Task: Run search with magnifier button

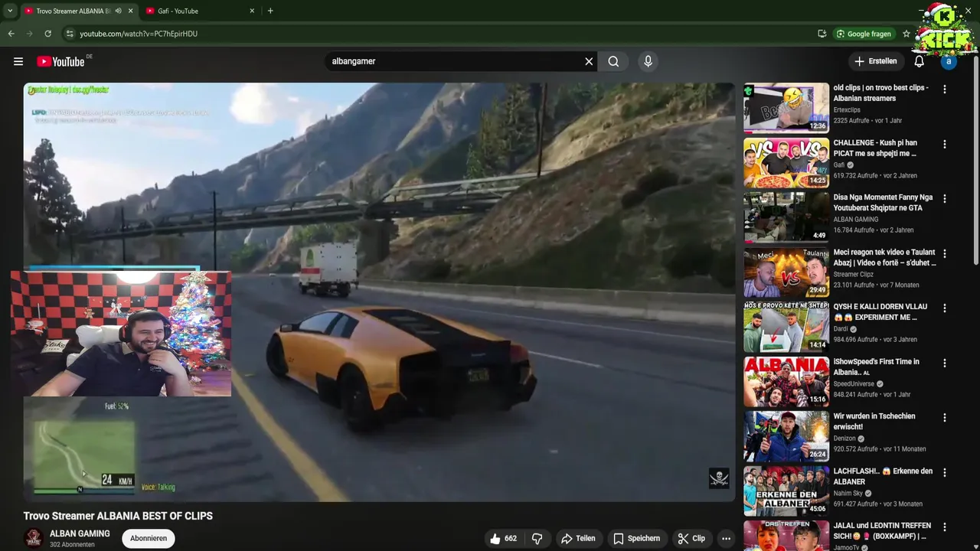Action: point(613,61)
